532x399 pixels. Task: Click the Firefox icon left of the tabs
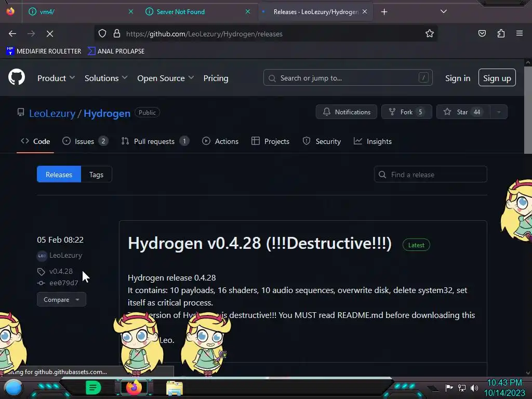(10, 11)
